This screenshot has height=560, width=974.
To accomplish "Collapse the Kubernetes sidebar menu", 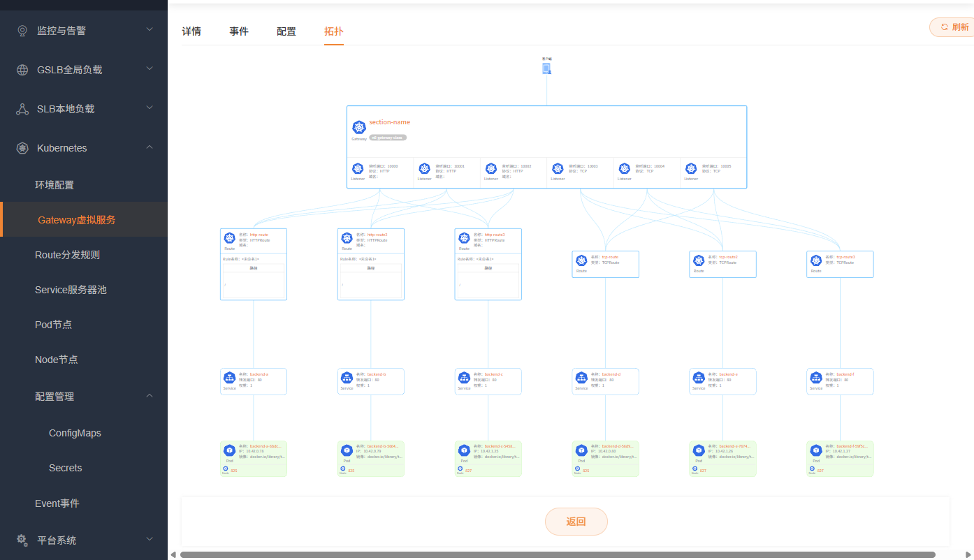I will click(149, 148).
